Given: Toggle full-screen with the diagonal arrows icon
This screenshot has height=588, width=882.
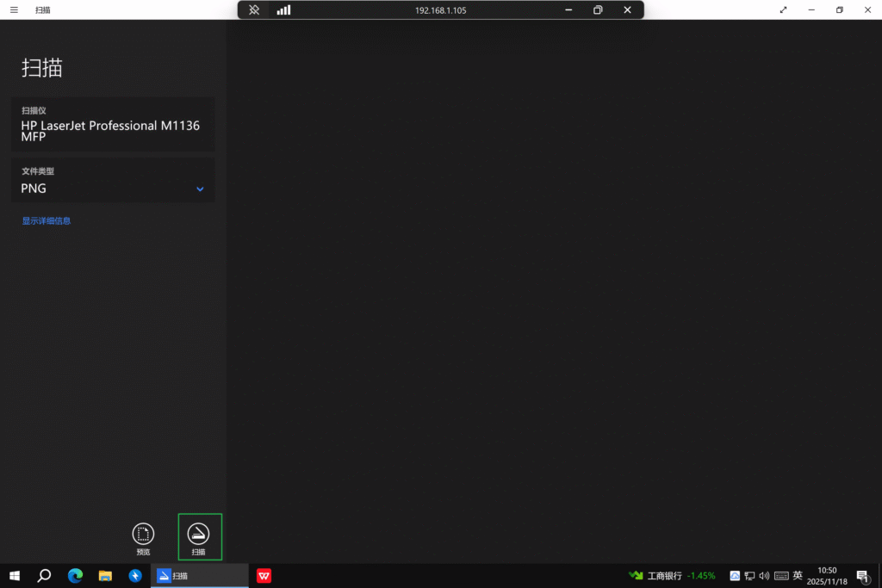Looking at the screenshot, I should click(x=783, y=10).
